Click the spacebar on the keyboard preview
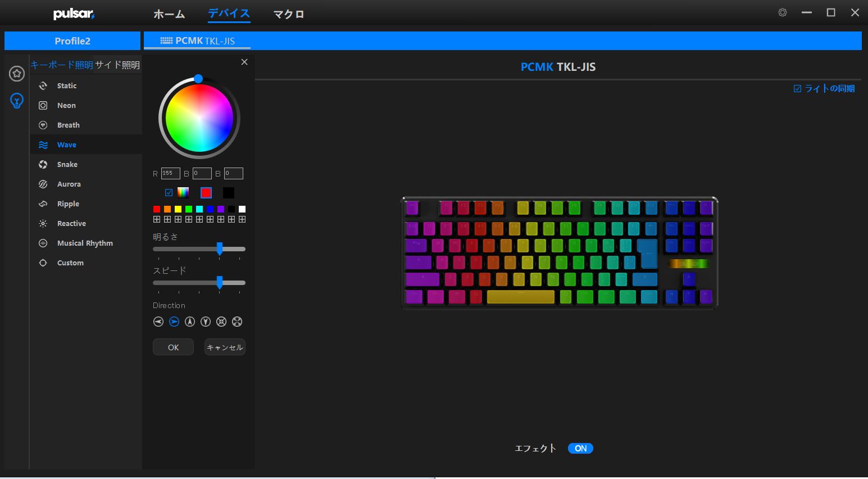This screenshot has width=868, height=479. click(x=520, y=297)
